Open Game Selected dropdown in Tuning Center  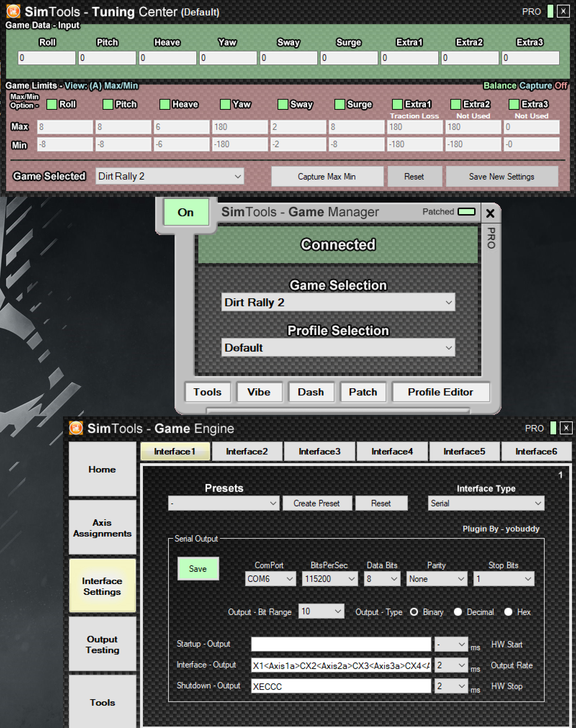click(x=170, y=176)
